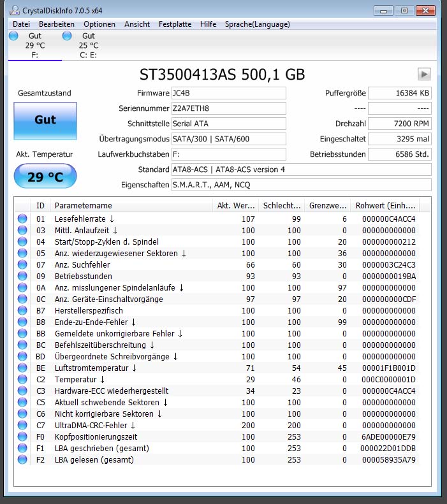Click the ST3500413AS 500,1 GB model title

pos(222,75)
